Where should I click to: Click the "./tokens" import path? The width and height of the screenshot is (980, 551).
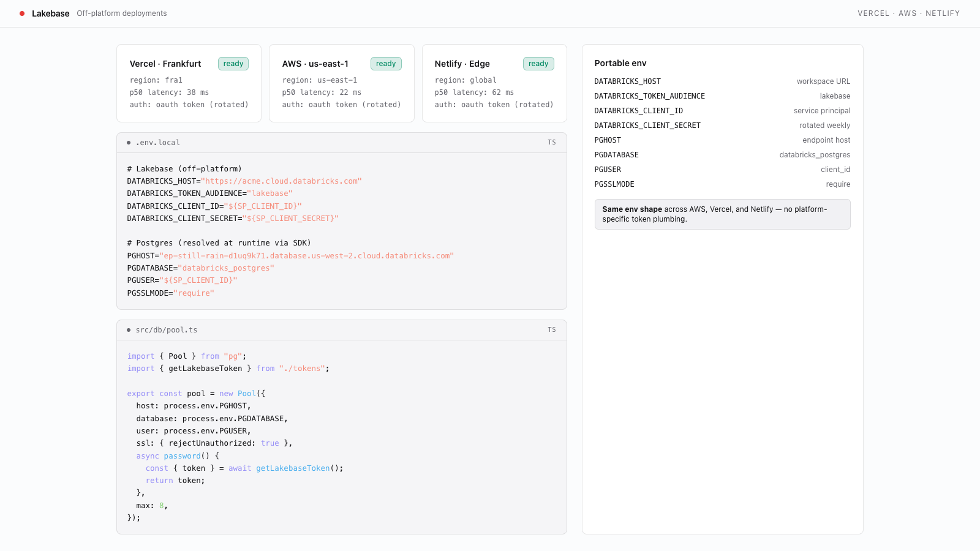click(x=302, y=369)
